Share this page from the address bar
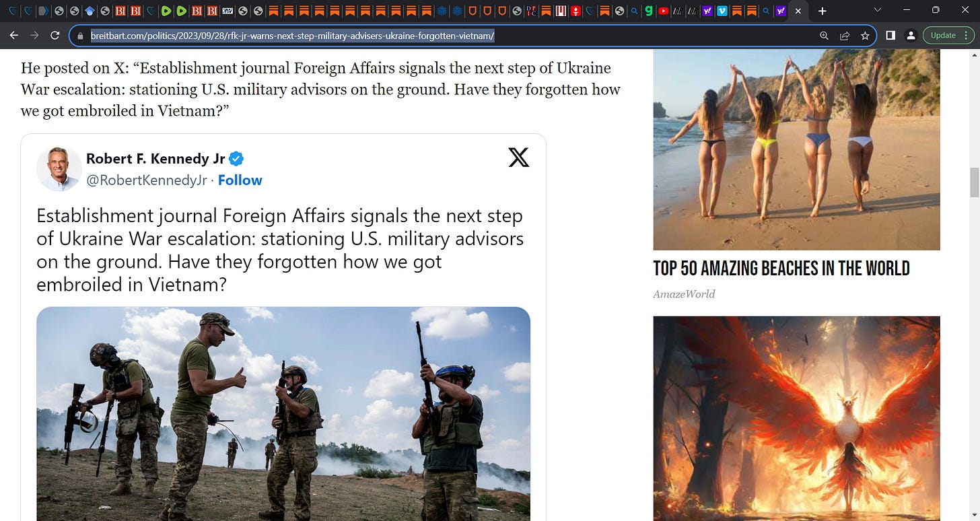Image resolution: width=980 pixels, height=521 pixels. click(845, 36)
